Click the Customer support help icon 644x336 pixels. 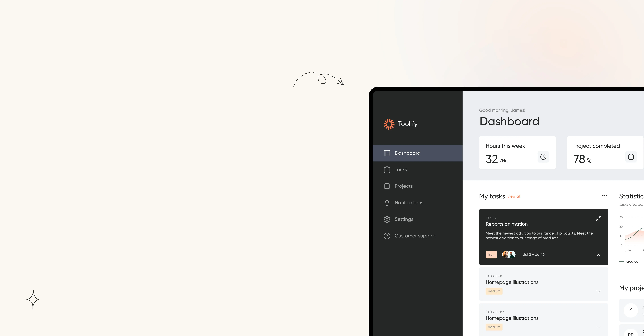(x=387, y=235)
